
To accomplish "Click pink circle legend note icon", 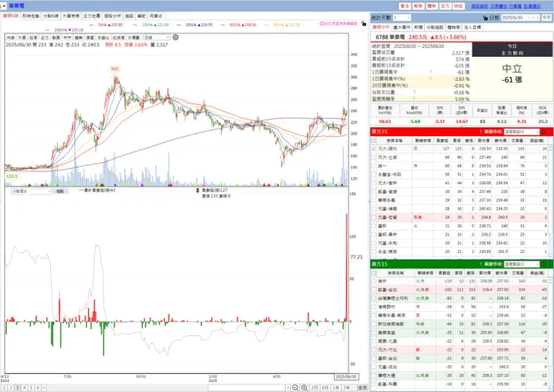I will point(321,24).
